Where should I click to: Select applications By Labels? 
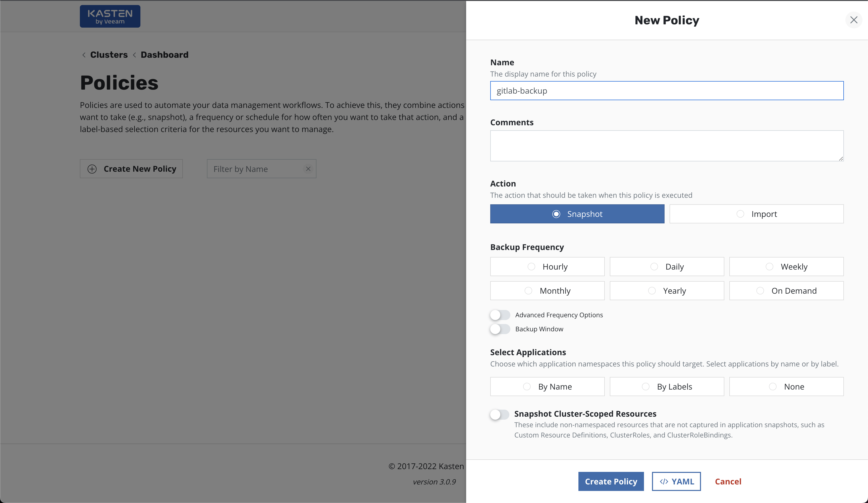(x=667, y=387)
